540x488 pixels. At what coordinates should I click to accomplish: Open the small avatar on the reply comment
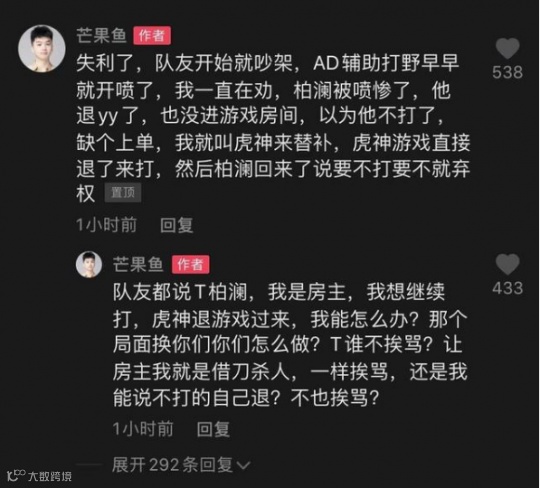click(x=89, y=264)
